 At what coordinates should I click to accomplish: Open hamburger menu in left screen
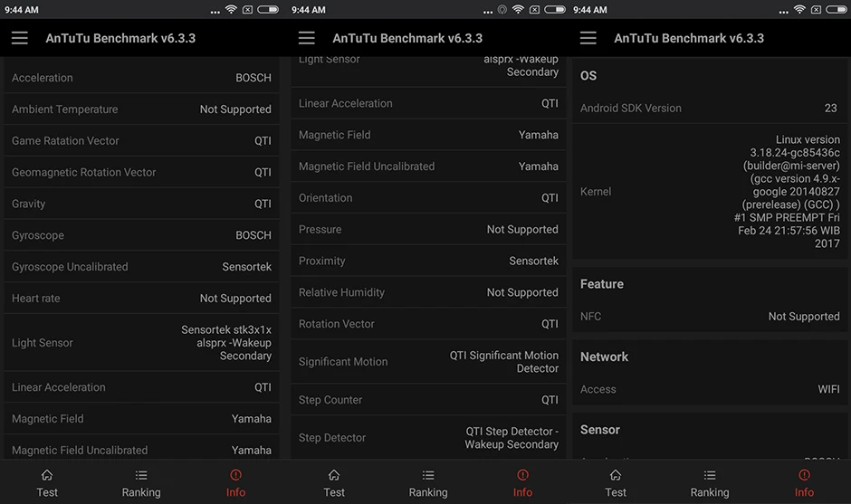(x=20, y=38)
